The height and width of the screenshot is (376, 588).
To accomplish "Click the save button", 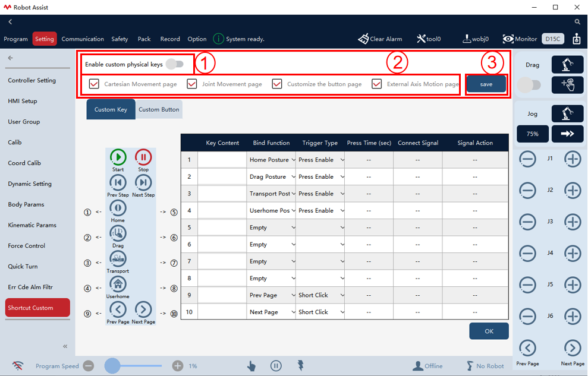I will pyautogui.click(x=486, y=84).
